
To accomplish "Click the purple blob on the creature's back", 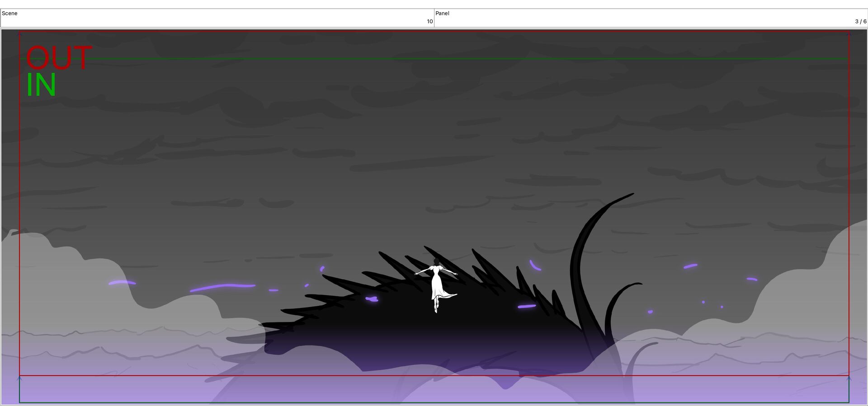I will [x=372, y=299].
